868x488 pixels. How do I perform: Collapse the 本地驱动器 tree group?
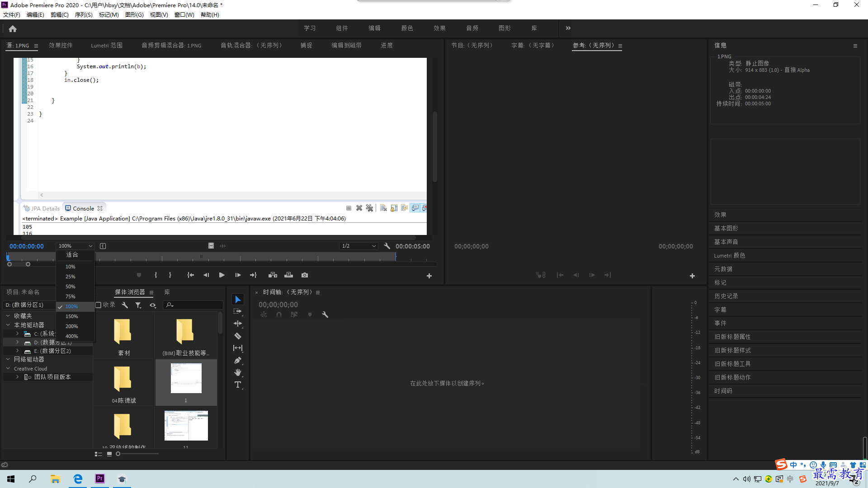coord(8,325)
